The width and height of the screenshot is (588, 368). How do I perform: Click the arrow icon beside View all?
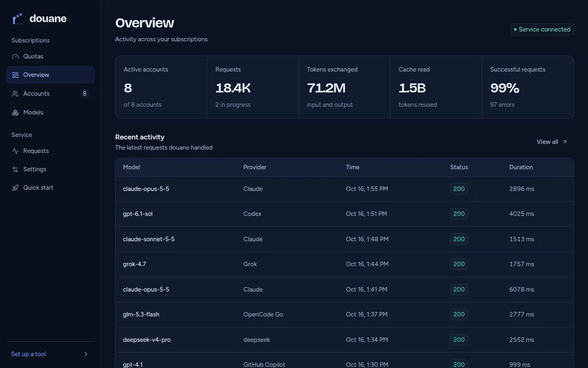coord(565,142)
